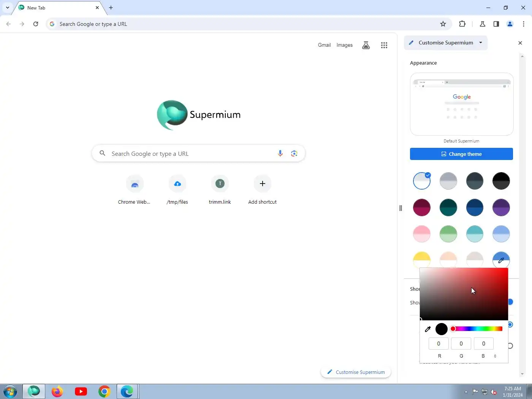Screen dimensions: 532x399
Task: Click the Google Lens image search icon
Action: (294, 154)
